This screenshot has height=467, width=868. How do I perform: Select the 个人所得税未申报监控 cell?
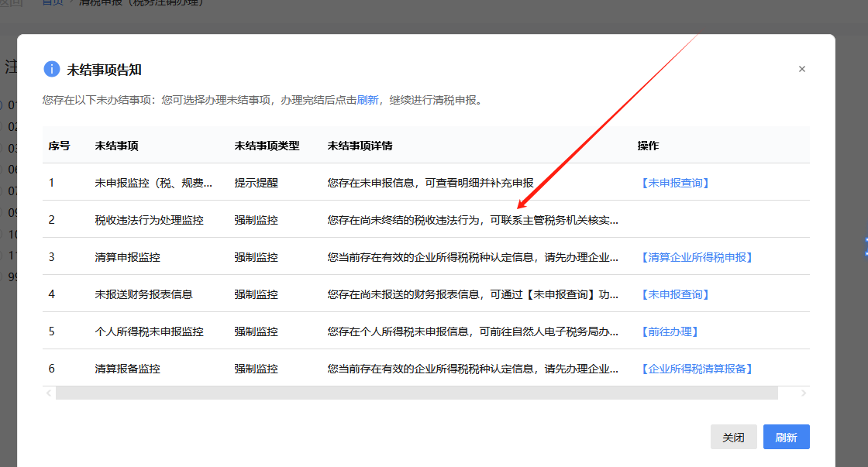(x=149, y=331)
